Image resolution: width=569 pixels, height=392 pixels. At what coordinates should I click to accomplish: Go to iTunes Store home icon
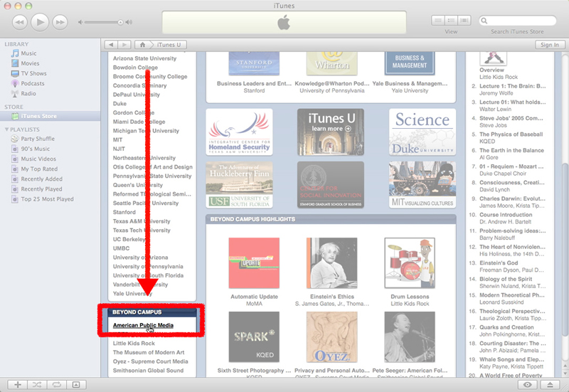point(143,45)
